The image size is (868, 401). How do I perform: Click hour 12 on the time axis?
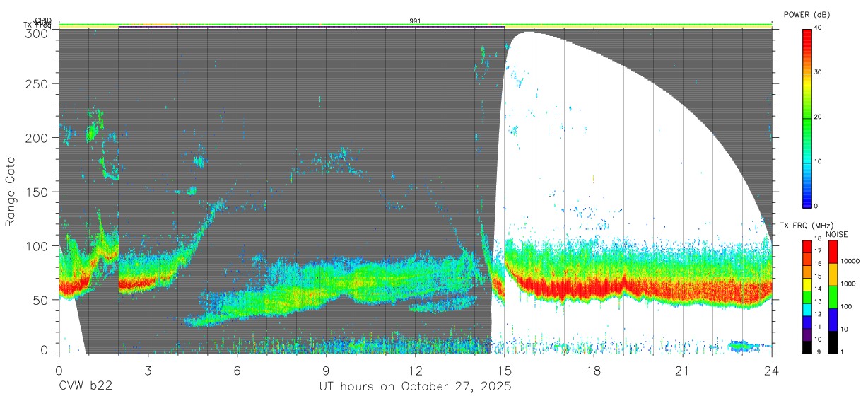tap(416, 370)
